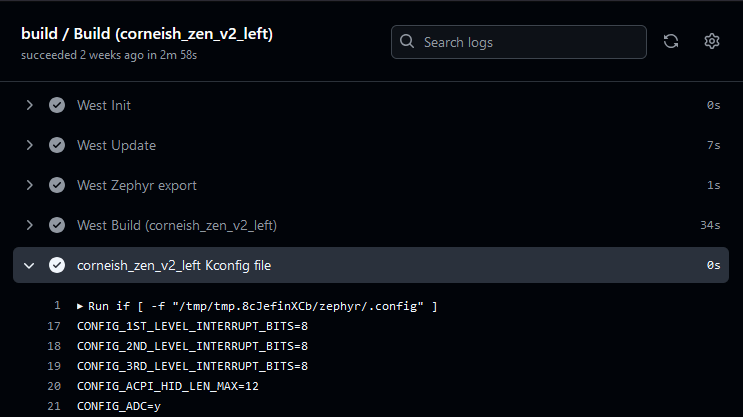Click West Update success checkmark icon
743x417 pixels.
tap(57, 145)
